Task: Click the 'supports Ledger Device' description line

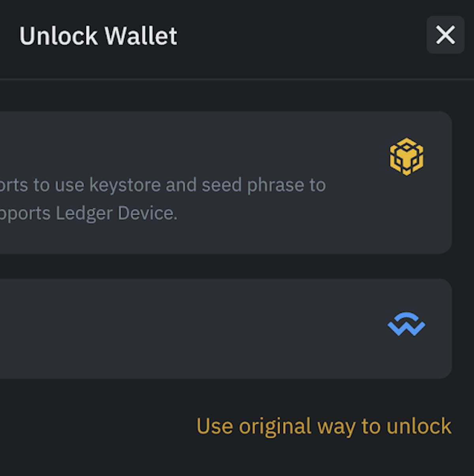Action: [x=88, y=213]
